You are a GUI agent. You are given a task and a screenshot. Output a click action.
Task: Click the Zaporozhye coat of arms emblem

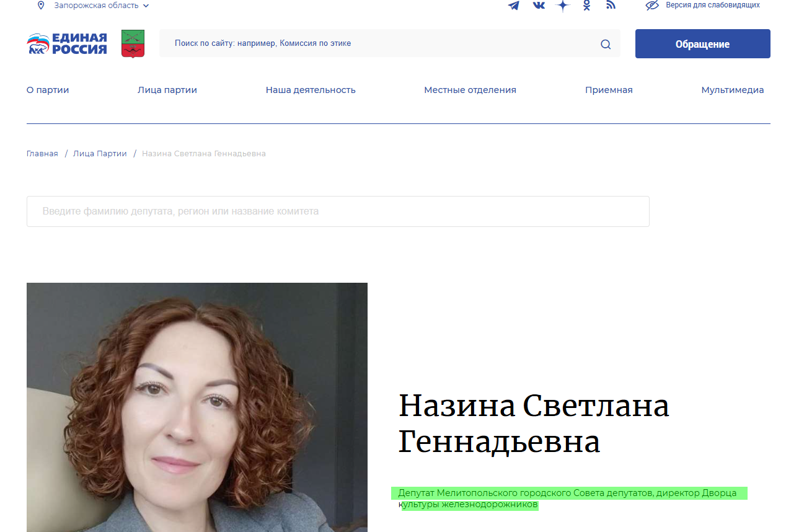click(x=133, y=43)
